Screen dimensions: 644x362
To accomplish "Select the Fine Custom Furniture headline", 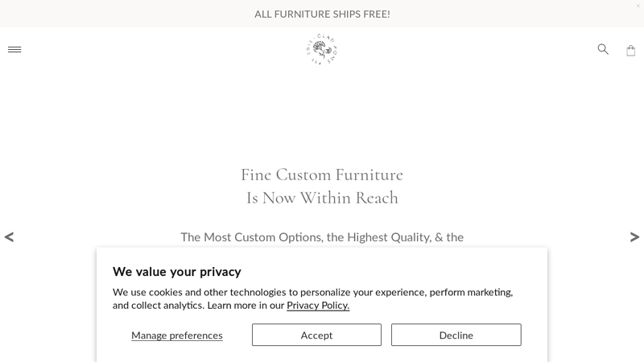I will [x=322, y=175].
